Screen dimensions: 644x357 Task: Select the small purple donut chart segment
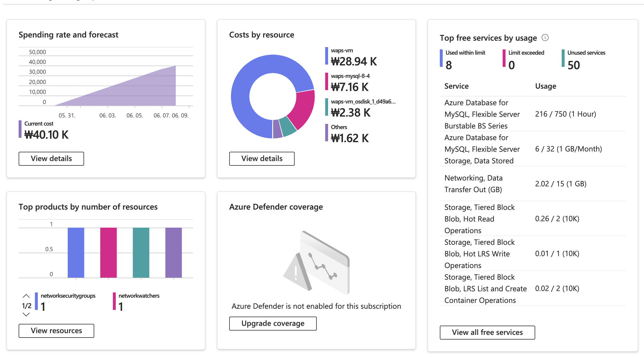pos(277,129)
